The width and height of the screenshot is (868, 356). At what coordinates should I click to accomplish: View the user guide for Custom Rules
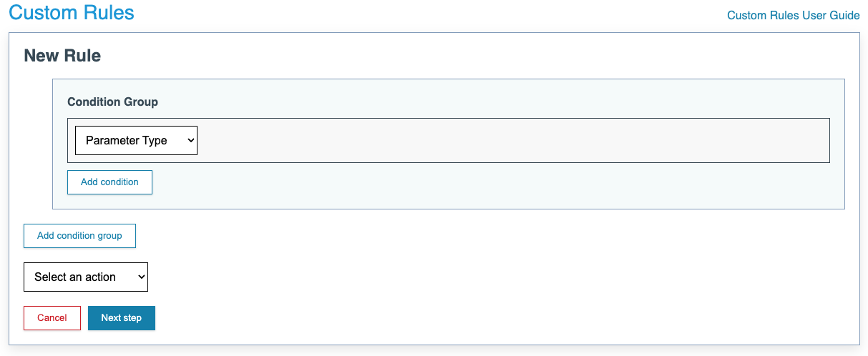793,15
